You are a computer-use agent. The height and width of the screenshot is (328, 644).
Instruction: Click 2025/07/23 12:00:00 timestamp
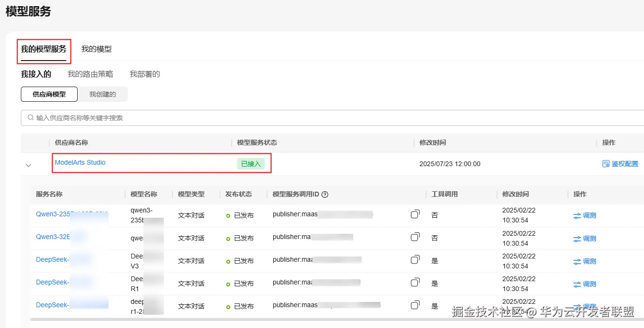(450, 164)
